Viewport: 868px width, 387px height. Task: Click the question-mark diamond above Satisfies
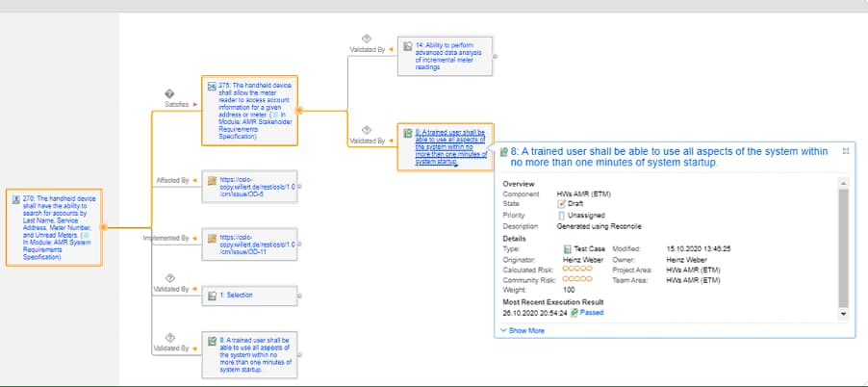pyautogui.click(x=170, y=94)
